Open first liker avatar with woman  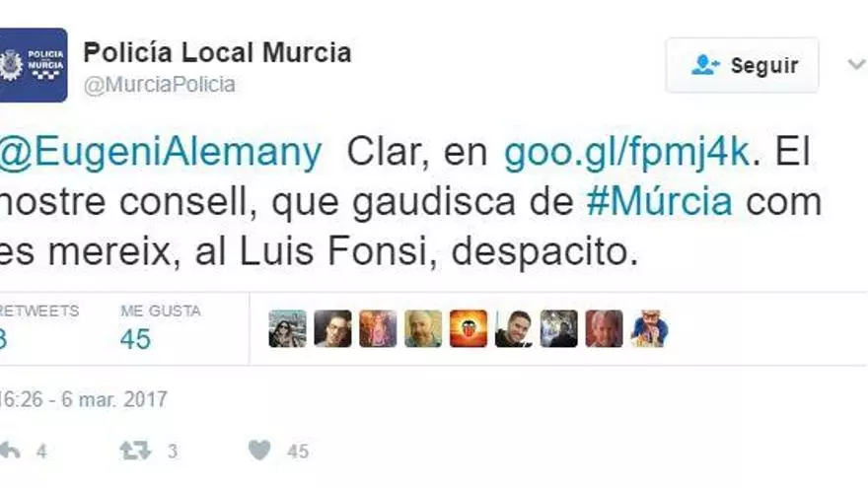[287, 328]
